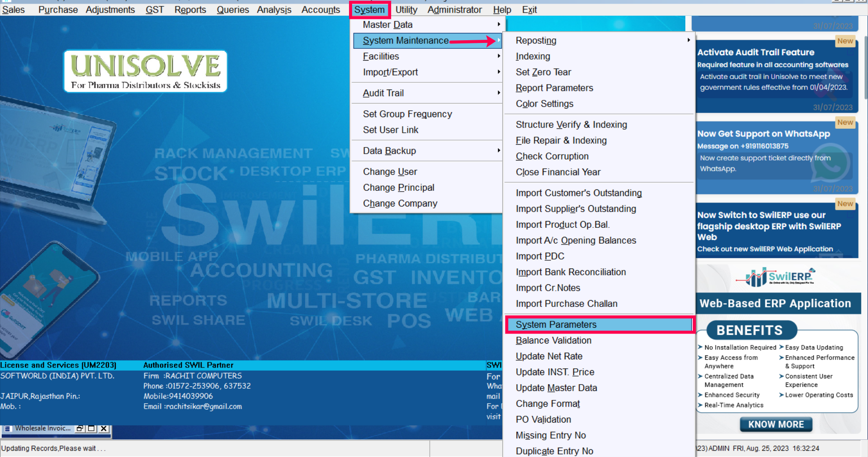Select Change User option
The height and width of the screenshot is (457, 868).
[427, 171]
